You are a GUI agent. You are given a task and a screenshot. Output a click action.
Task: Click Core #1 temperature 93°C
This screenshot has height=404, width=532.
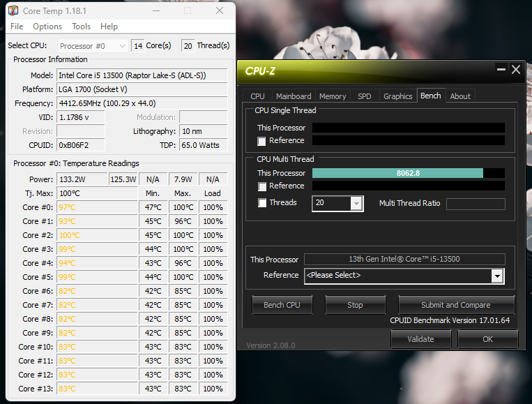97,221
